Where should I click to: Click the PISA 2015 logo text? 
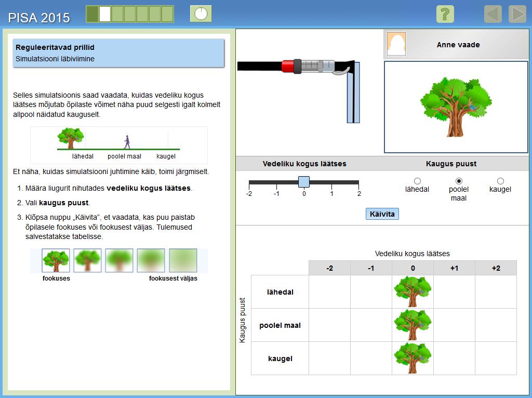pyautogui.click(x=39, y=18)
